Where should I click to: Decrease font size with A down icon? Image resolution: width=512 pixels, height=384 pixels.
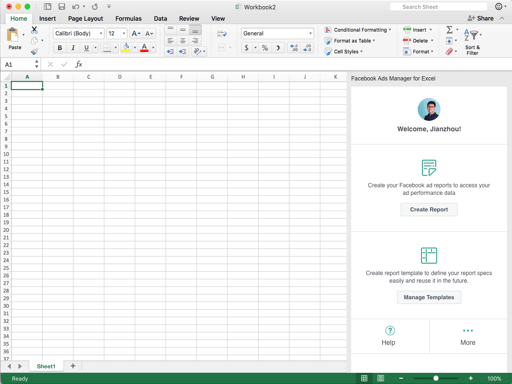click(x=149, y=34)
